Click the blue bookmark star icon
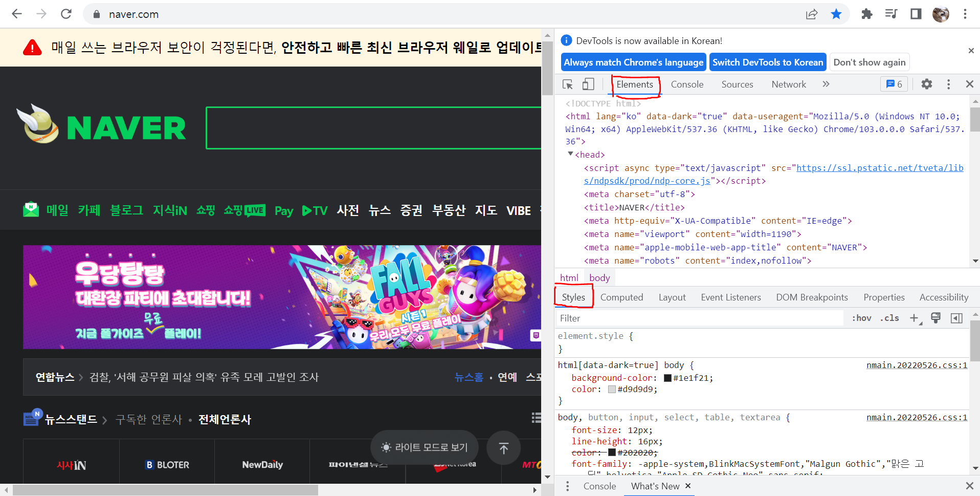The height and width of the screenshot is (496, 980). point(836,14)
